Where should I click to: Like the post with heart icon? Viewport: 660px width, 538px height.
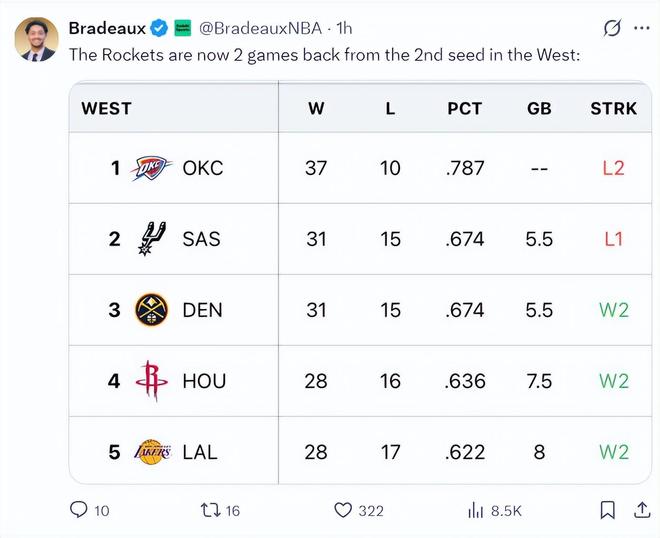coord(344,510)
